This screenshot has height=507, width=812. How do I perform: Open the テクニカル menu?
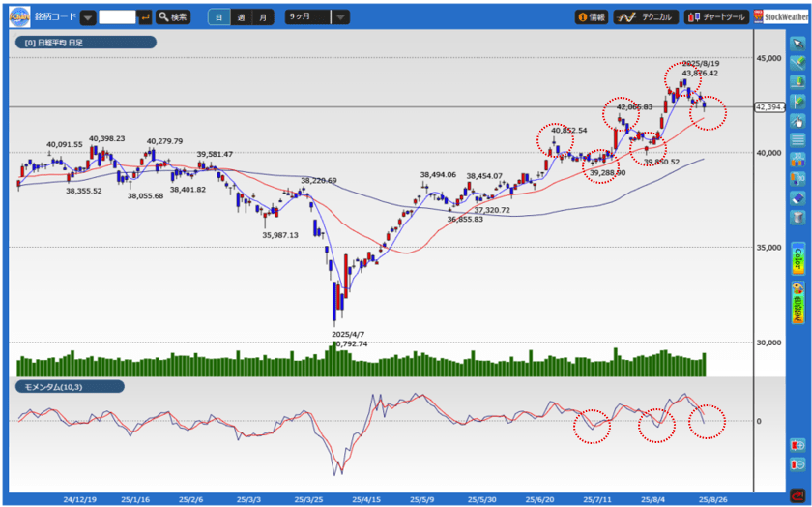(x=645, y=17)
